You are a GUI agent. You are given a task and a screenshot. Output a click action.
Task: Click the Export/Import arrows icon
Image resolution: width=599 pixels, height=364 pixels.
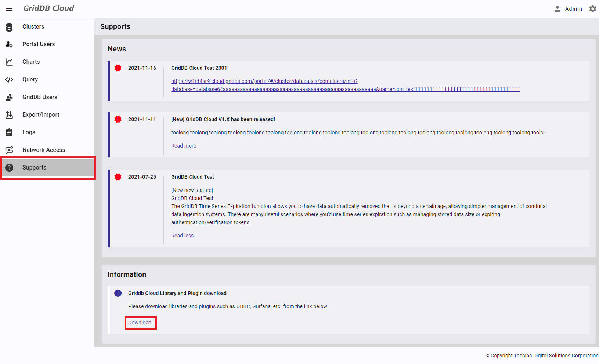coord(9,115)
